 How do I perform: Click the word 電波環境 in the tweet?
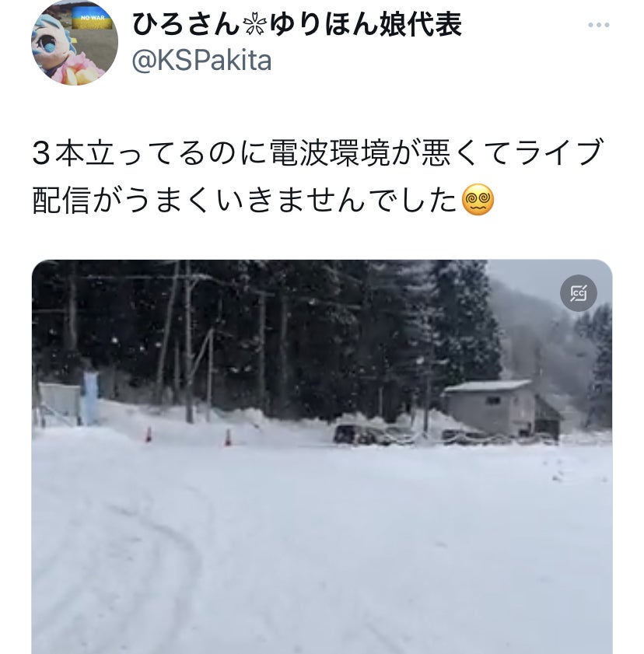point(330,152)
